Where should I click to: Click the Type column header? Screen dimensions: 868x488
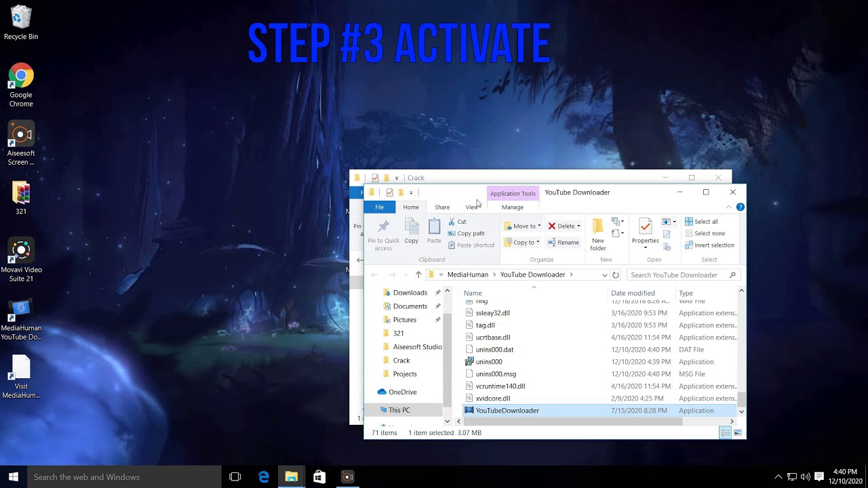click(x=686, y=293)
